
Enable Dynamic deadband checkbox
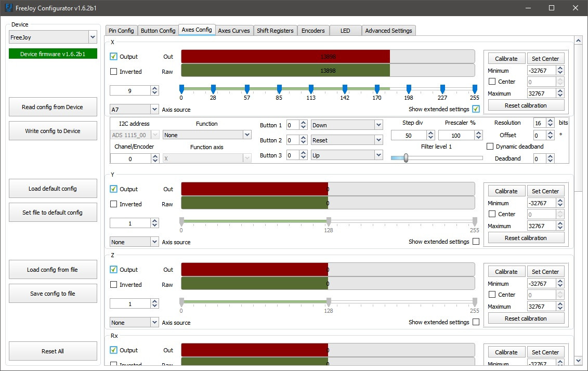490,147
